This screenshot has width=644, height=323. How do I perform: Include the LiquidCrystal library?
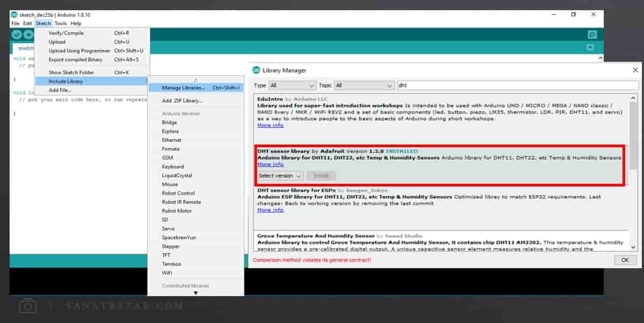point(196,176)
